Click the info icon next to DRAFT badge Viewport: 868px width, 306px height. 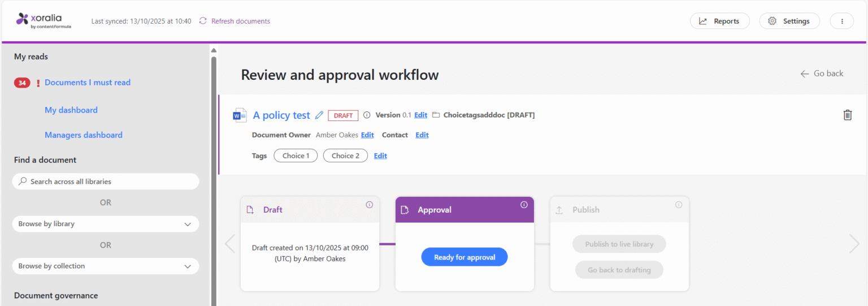coord(367,115)
